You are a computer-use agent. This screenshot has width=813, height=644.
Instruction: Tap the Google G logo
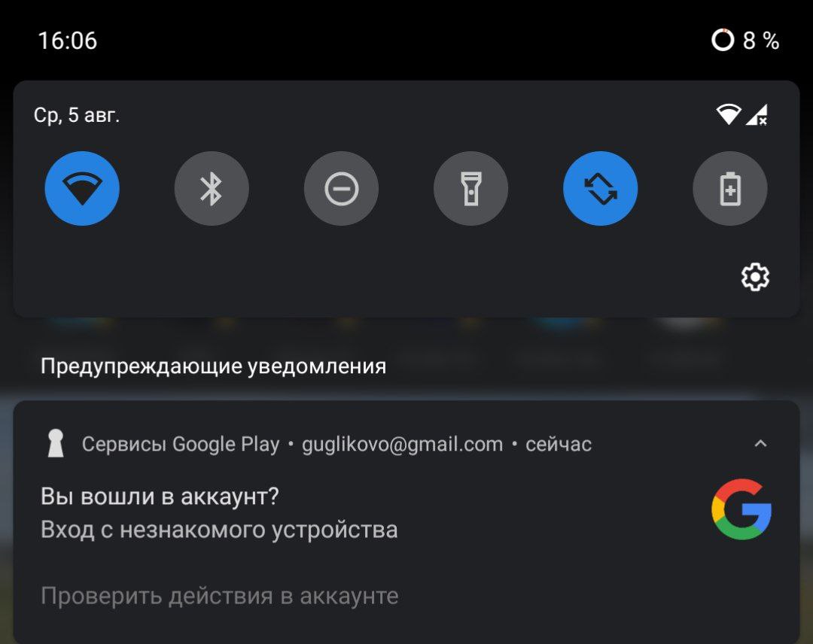pos(741,509)
